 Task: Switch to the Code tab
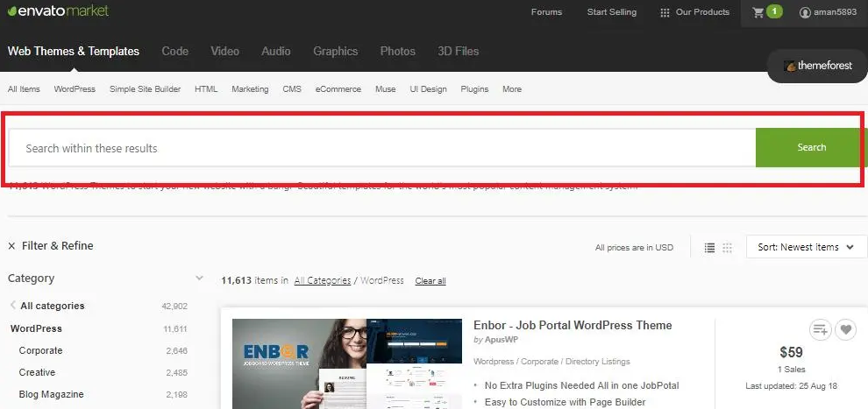[x=175, y=52]
